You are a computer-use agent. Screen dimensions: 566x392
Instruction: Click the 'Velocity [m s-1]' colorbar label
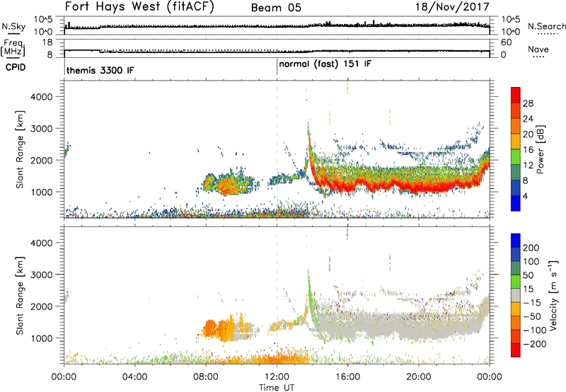coord(553,295)
